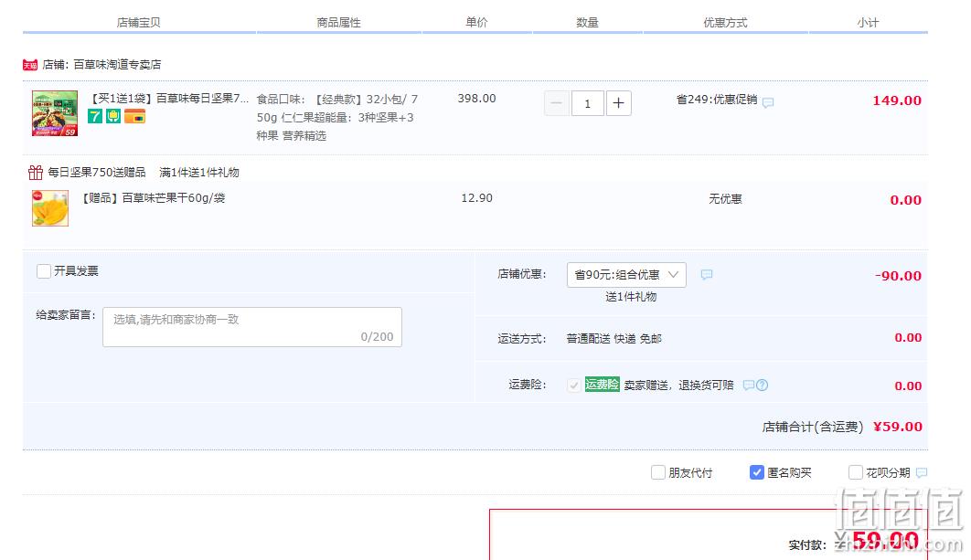
Task: Click the 送1件礼物 note under the dropdown
Action: (630, 297)
